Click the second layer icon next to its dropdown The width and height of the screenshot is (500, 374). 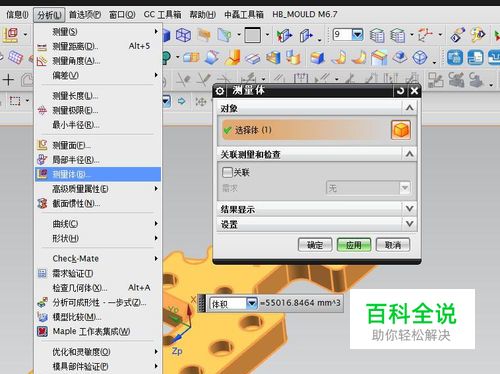(x=398, y=35)
